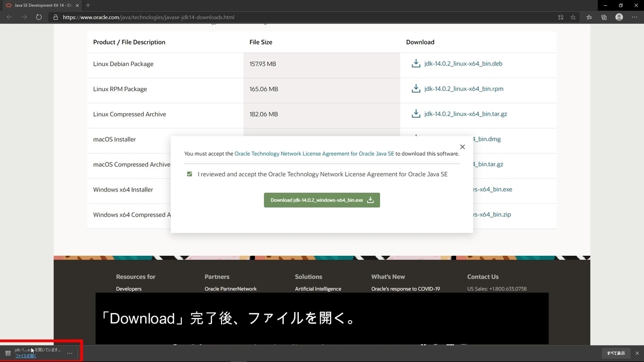644x362 pixels.
Task: Open a new browser tab
Action: [x=88, y=5]
